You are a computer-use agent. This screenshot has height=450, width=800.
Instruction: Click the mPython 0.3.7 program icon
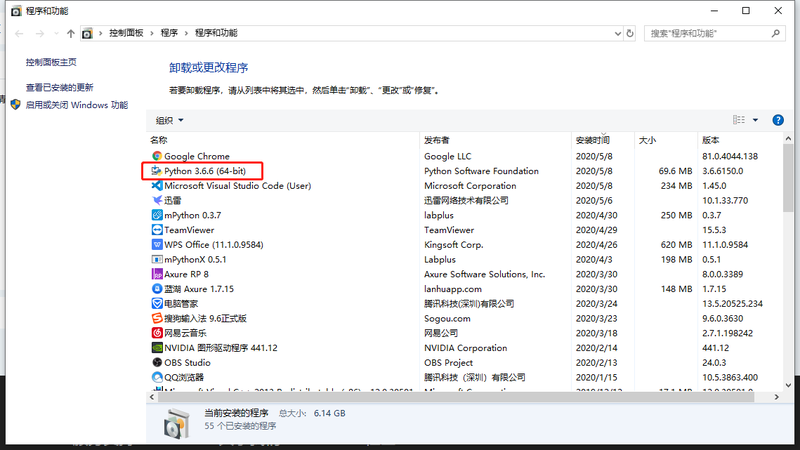pyautogui.click(x=157, y=215)
